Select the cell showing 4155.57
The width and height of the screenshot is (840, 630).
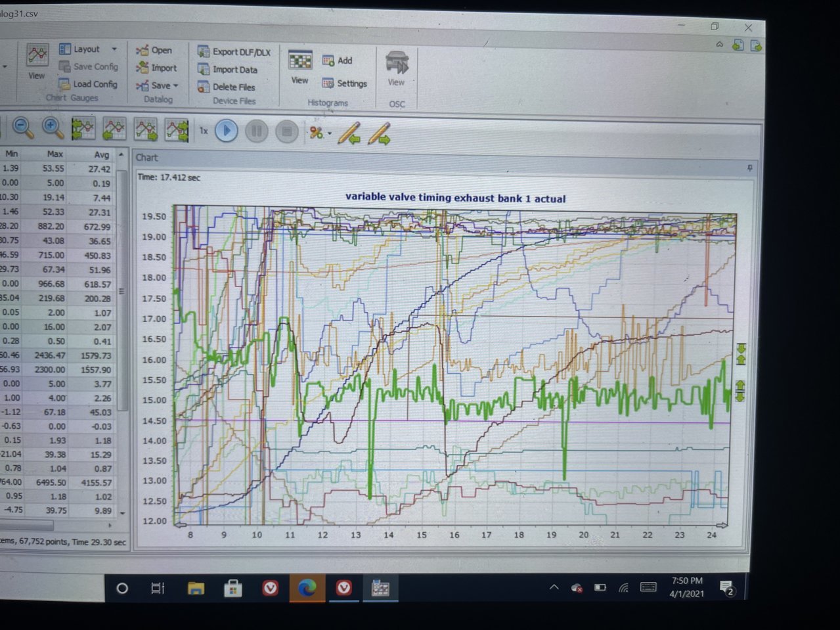pyautogui.click(x=96, y=482)
